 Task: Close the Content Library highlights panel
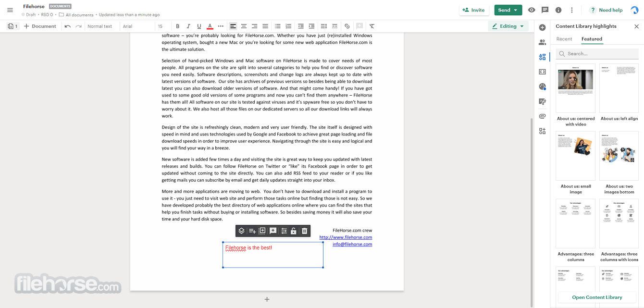(x=636, y=26)
